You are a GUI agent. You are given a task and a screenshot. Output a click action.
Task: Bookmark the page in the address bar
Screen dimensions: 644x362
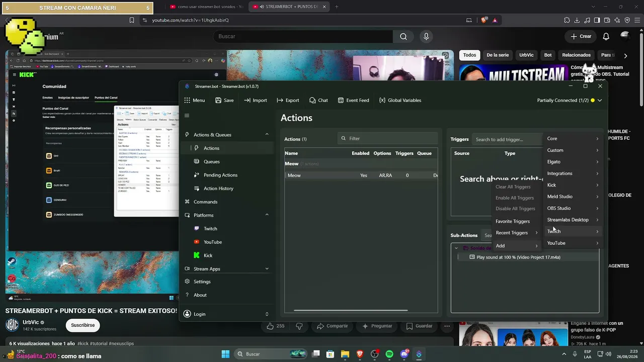(132, 20)
